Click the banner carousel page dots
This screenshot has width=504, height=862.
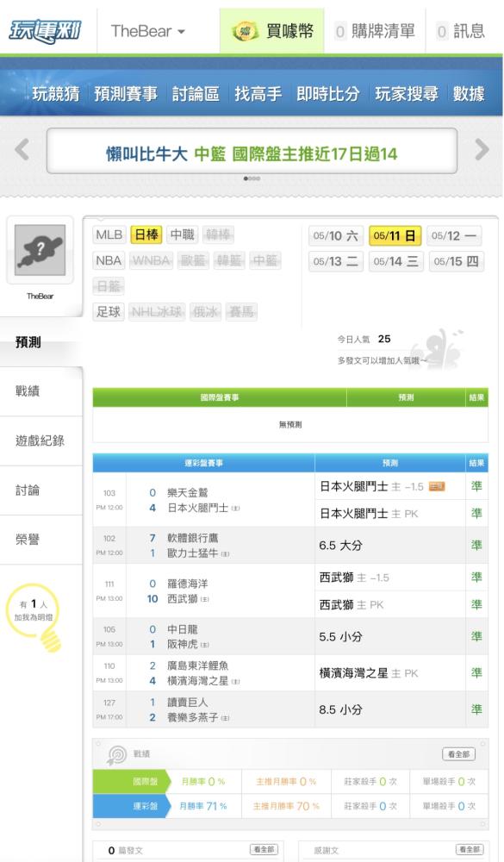click(252, 178)
